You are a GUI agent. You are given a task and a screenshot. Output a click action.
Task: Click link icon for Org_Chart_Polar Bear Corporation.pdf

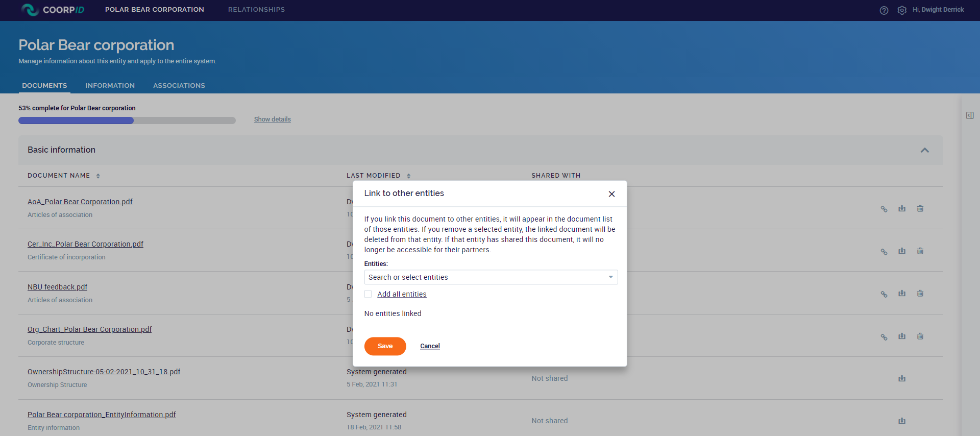(884, 337)
